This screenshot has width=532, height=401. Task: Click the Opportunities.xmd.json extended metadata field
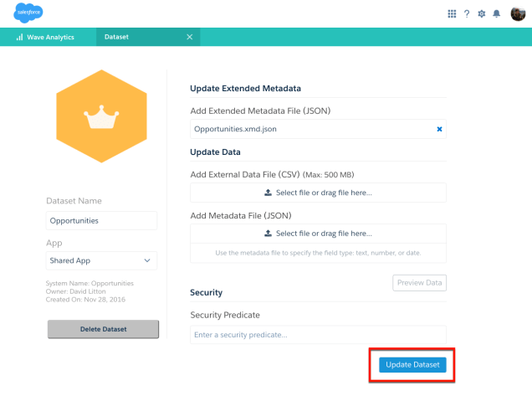[x=309, y=129]
